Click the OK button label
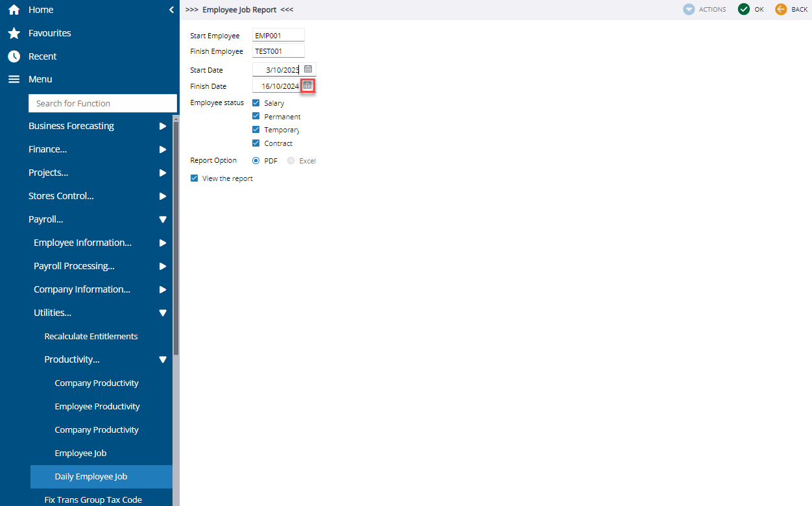 click(x=759, y=10)
